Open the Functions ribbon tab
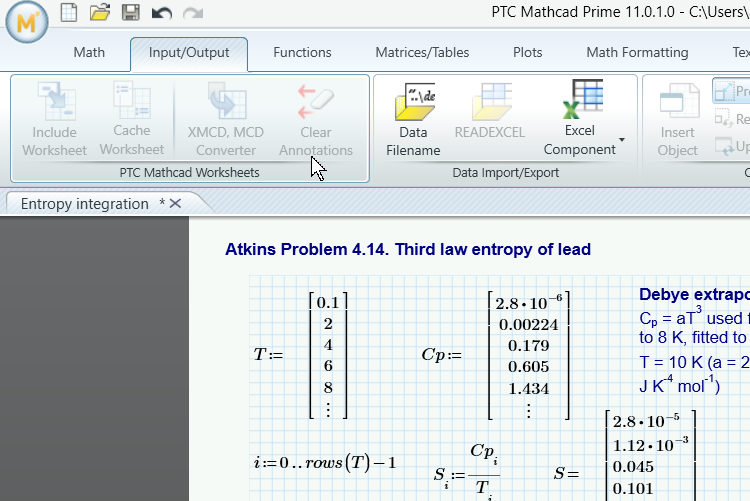The height and width of the screenshot is (501, 750). pos(302,52)
